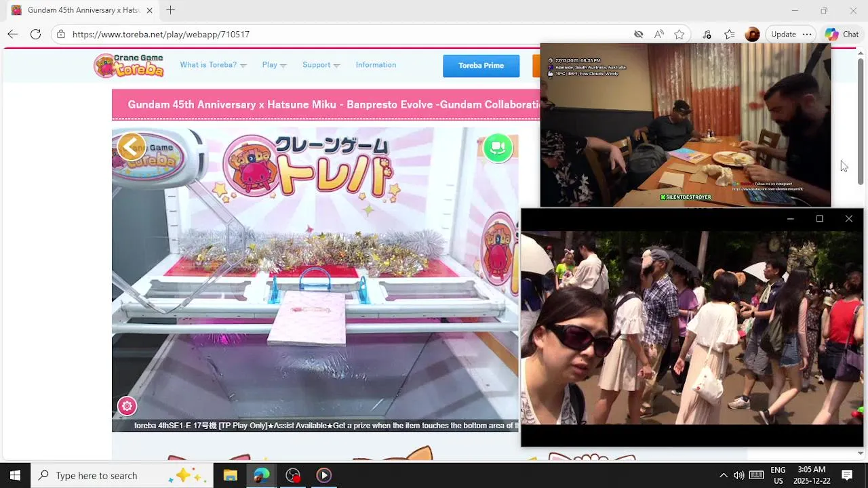Open the volume speaker control
The height and width of the screenshot is (488, 868).
(x=738, y=475)
